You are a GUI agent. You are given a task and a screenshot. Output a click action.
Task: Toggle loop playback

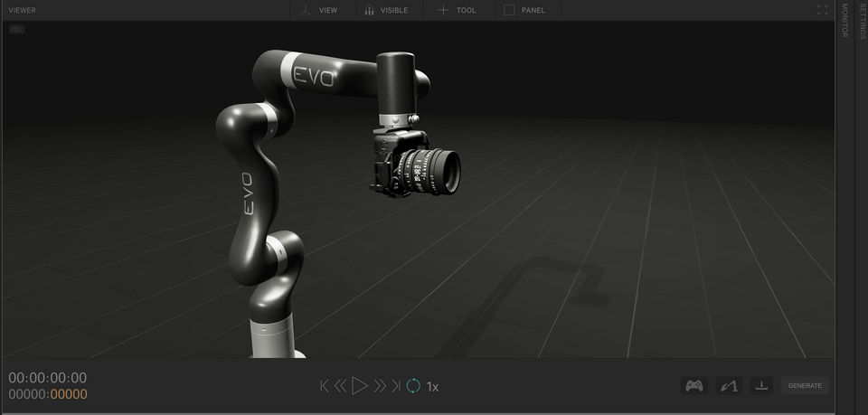coord(413,386)
